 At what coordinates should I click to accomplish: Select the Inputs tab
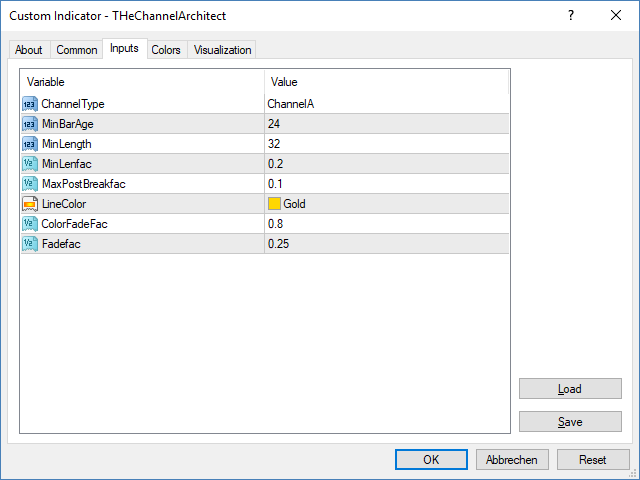pyautogui.click(x=124, y=49)
